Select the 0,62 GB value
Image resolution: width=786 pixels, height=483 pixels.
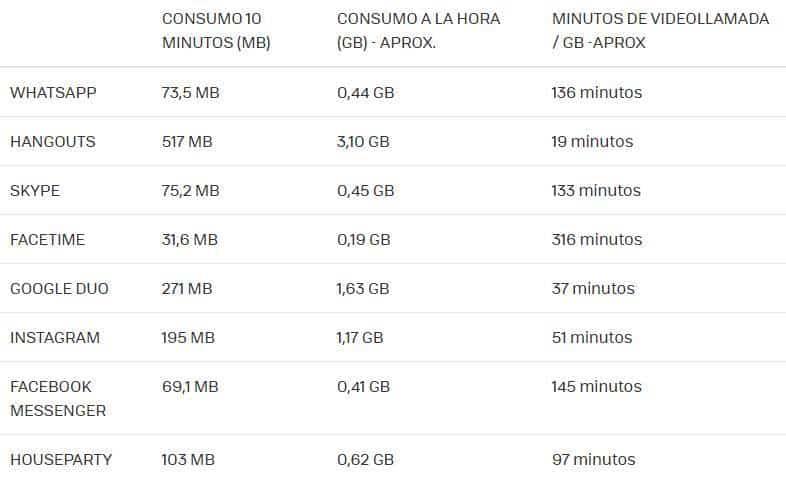pos(365,459)
